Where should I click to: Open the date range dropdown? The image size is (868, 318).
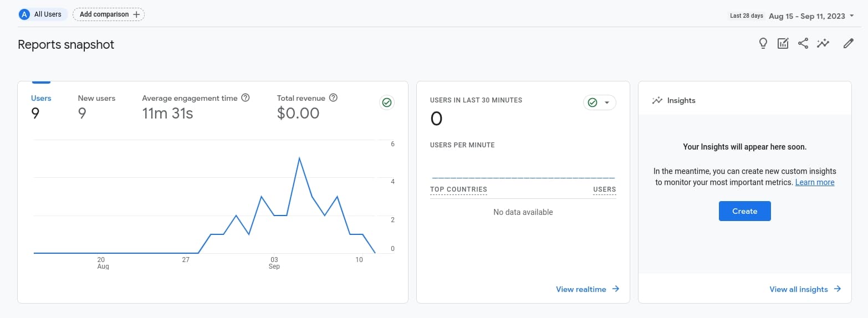point(811,16)
